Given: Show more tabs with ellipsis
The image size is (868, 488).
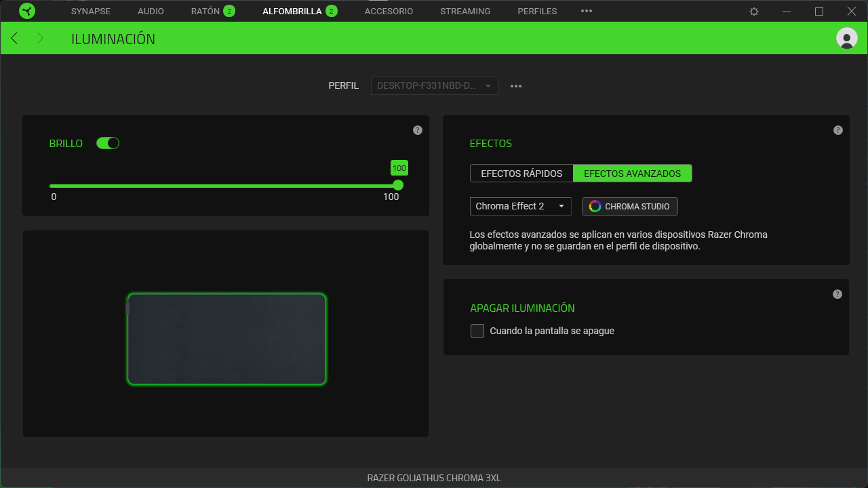Looking at the screenshot, I should (x=587, y=11).
